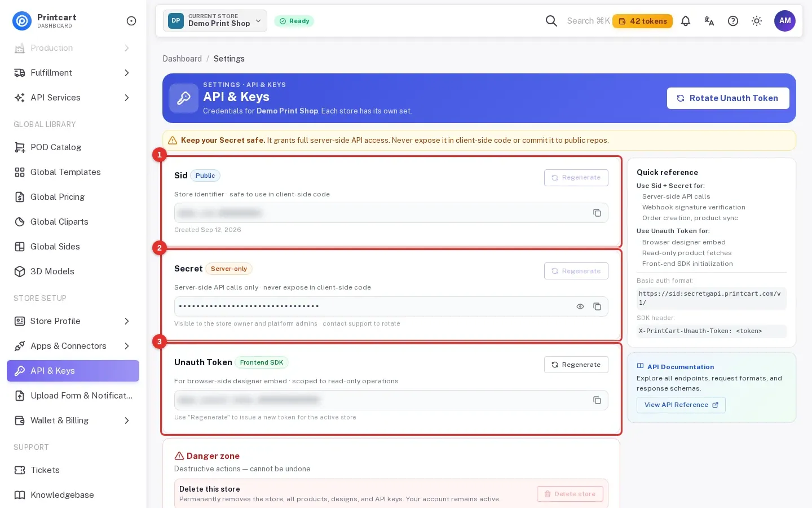Click the Printcart logo icon
812x508 pixels.
click(x=22, y=21)
